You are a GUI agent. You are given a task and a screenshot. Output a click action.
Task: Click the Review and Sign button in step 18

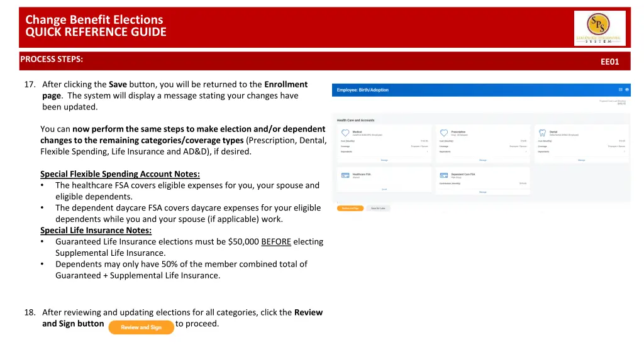[x=142, y=327]
